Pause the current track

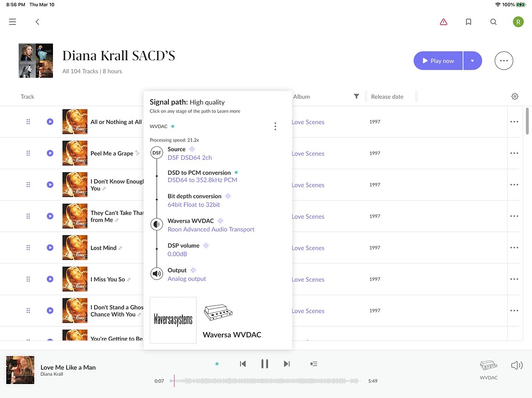tap(264, 364)
